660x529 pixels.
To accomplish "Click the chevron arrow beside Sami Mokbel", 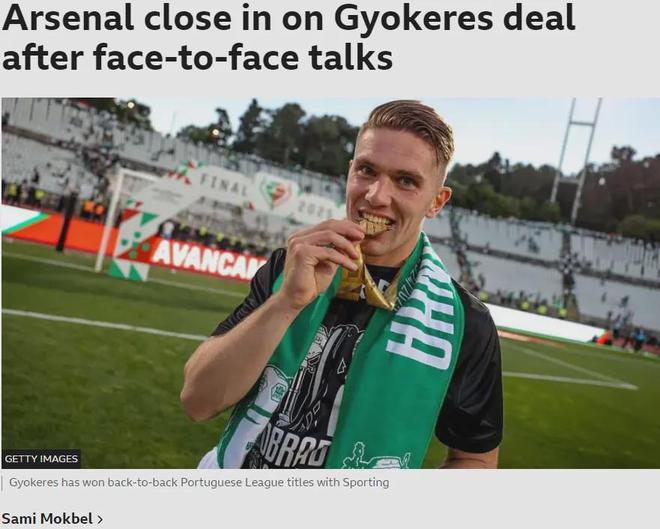I will 100,520.
